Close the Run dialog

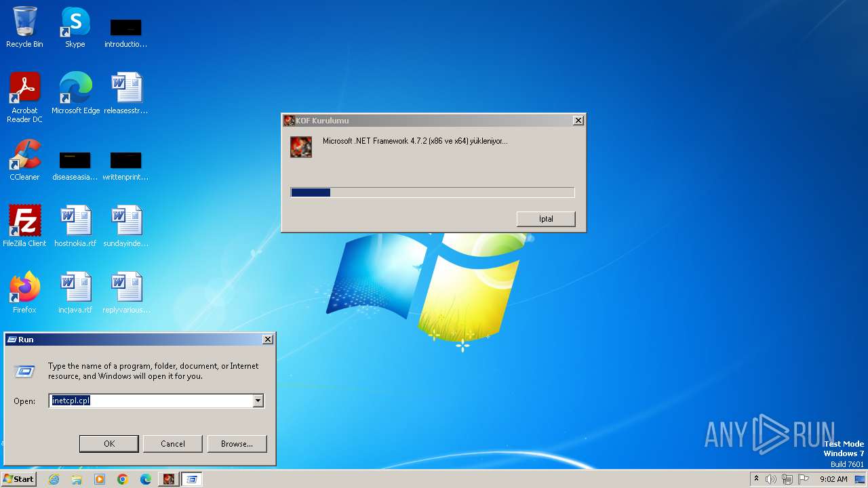pyautogui.click(x=268, y=340)
